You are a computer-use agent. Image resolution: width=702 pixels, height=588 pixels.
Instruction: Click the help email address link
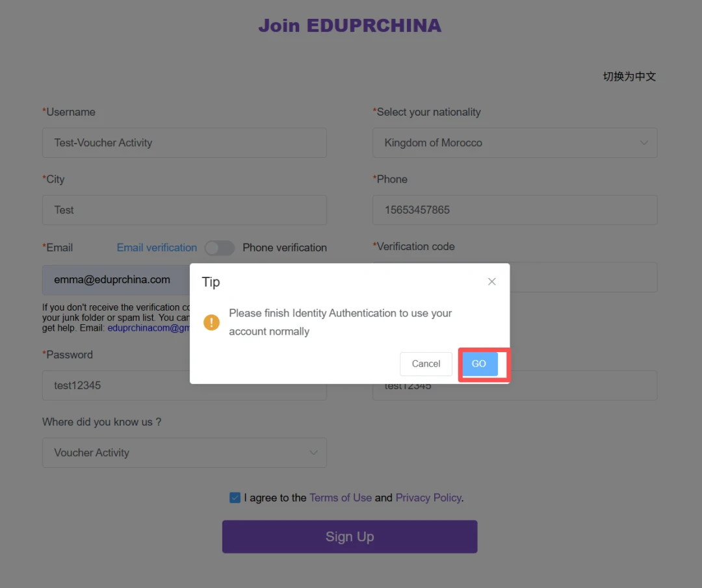pyautogui.click(x=149, y=328)
